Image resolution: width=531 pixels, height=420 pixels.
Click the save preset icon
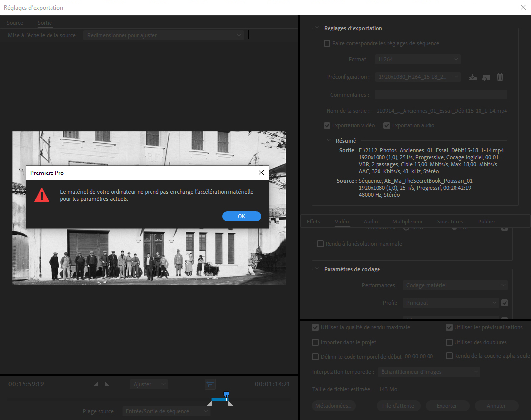[473, 77]
